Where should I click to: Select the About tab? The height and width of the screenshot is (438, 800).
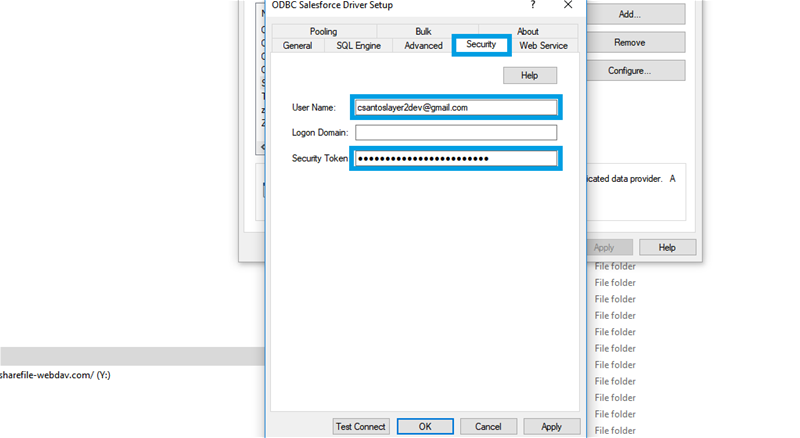tap(527, 32)
